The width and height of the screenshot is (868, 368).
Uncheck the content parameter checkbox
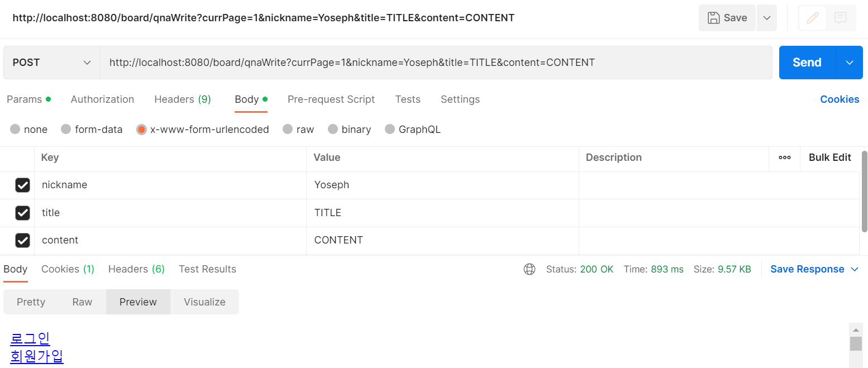coord(22,240)
